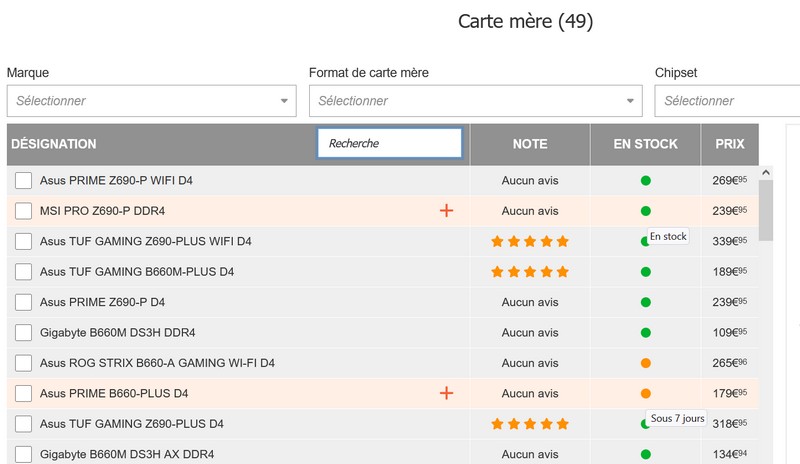Viewport: 800px width, 464px height.
Task: Click green stock dot for Asus PRIME Z690-P WIFI D4
Action: click(x=645, y=180)
